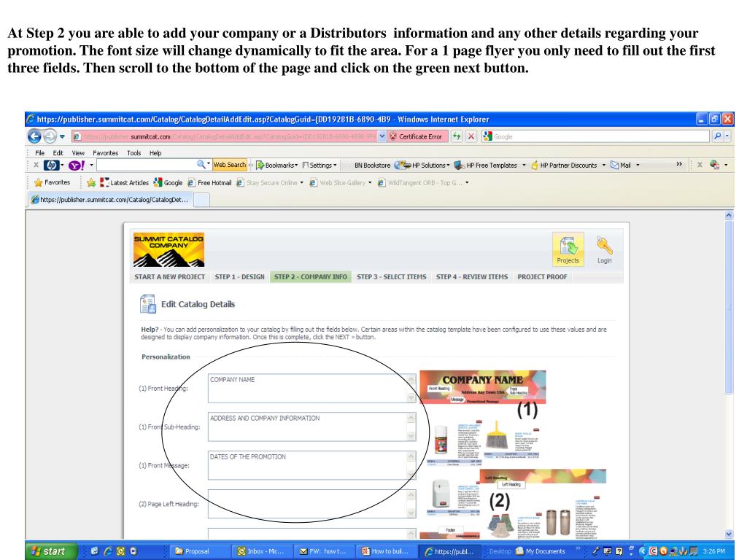Click the Front Message text field
The width and height of the screenshot is (747, 560).
coord(312,465)
